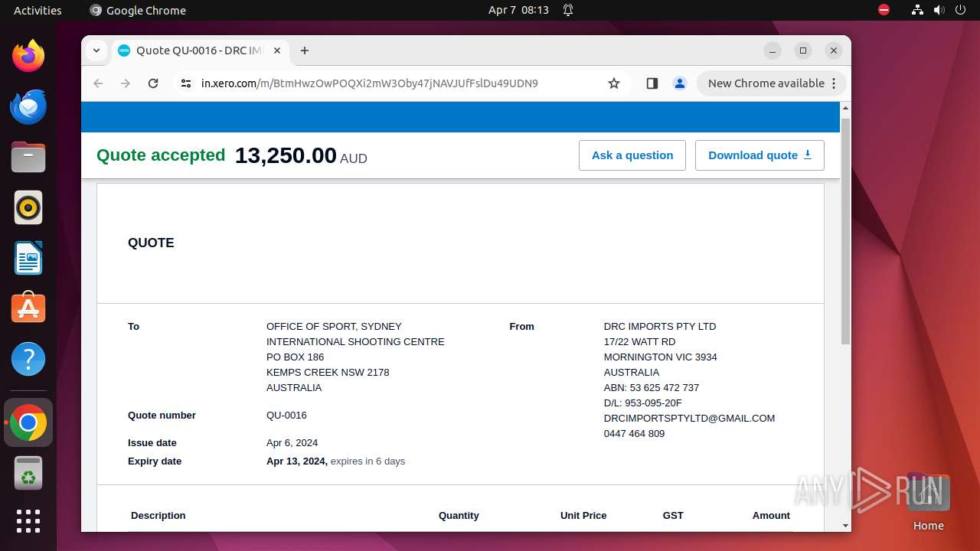Screen dimensions: 980x551
Task: Toggle the notifications bell icon
Action: (568, 10)
